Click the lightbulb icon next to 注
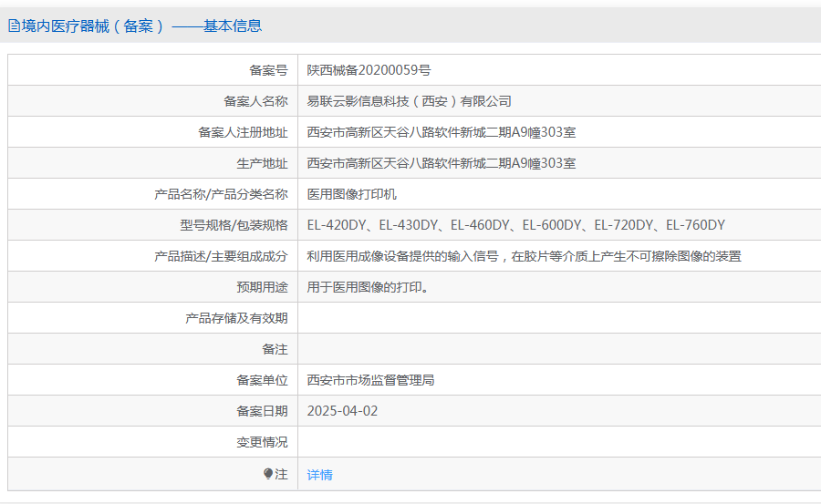821x504 pixels. pos(268,474)
